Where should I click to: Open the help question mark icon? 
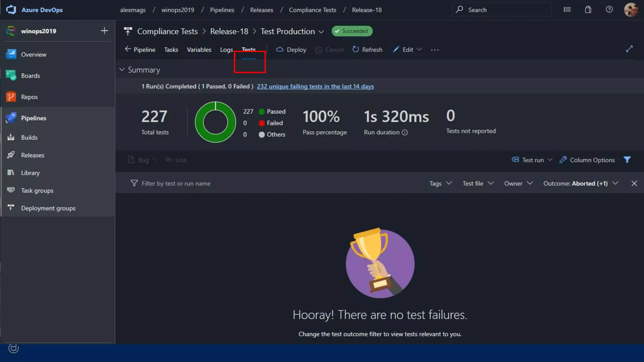(609, 9)
